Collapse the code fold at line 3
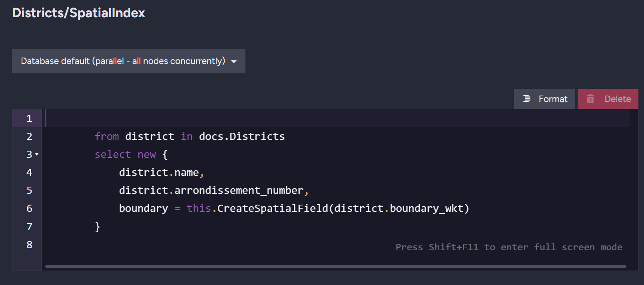This screenshot has width=644, height=285. 37,154
